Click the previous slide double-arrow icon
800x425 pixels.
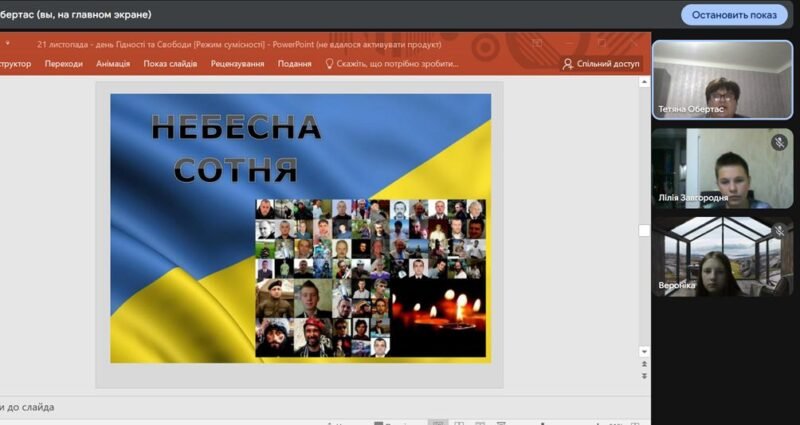644,366
